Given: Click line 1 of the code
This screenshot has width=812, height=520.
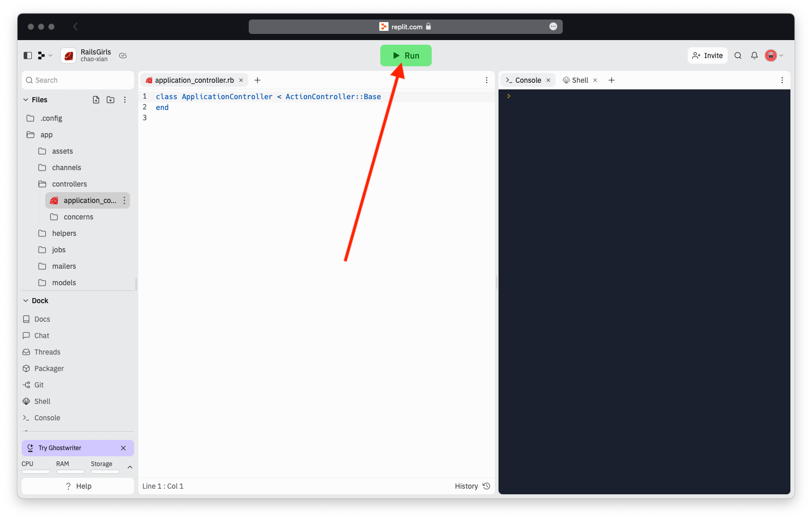Looking at the screenshot, I should pos(268,97).
